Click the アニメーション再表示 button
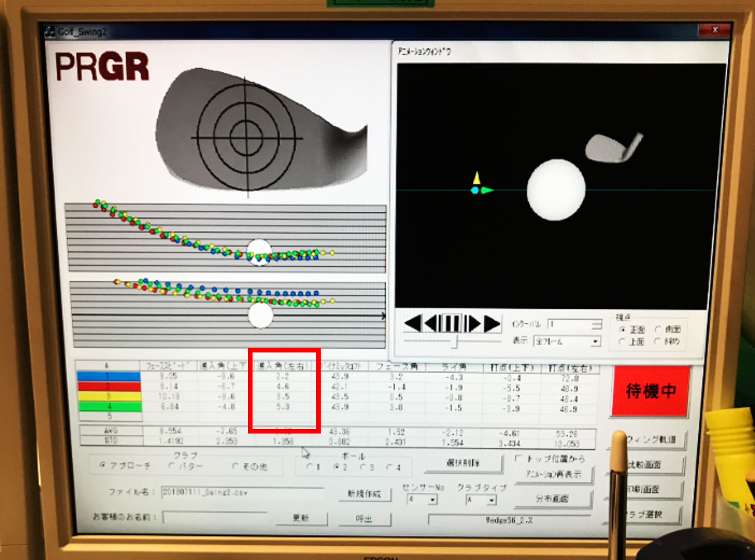This screenshot has width=755, height=560. coord(553,474)
